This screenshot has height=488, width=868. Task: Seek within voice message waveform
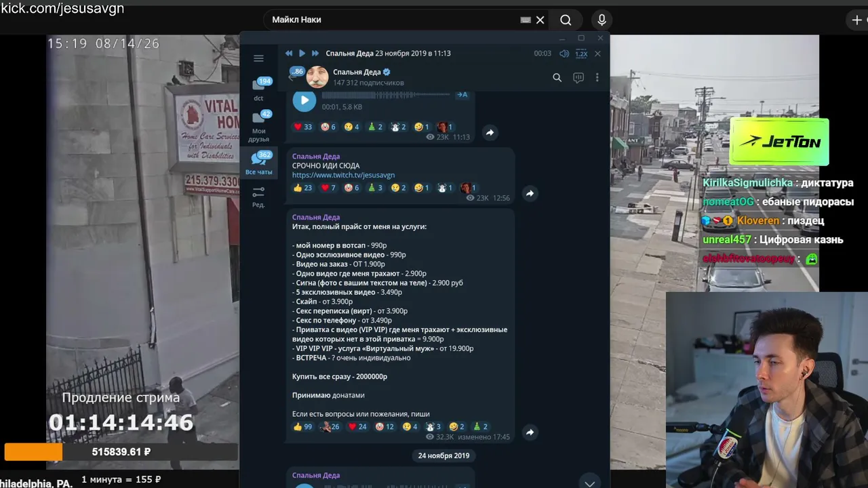pyautogui.click(x=387, y=96)
